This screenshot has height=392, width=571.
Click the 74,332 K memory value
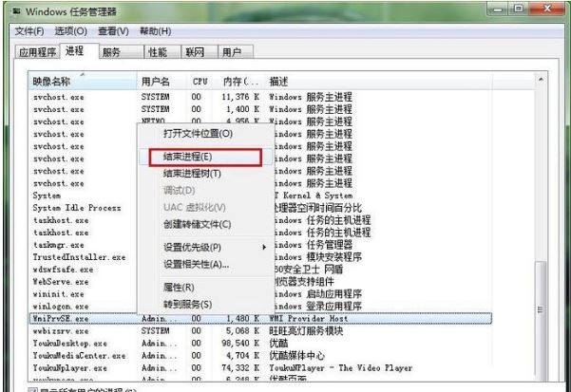[x=240, y=368]
